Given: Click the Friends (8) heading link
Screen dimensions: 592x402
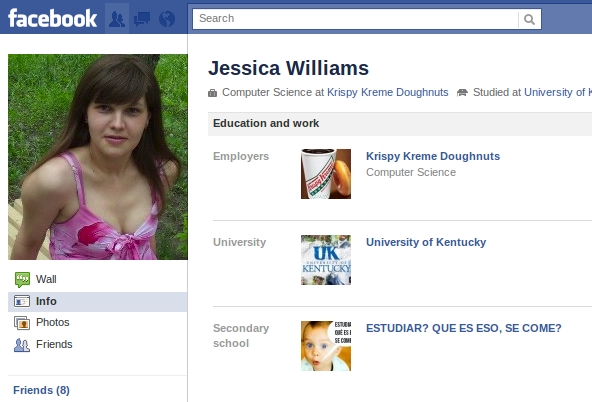Looking at the screenshot, I should point(42,390).
